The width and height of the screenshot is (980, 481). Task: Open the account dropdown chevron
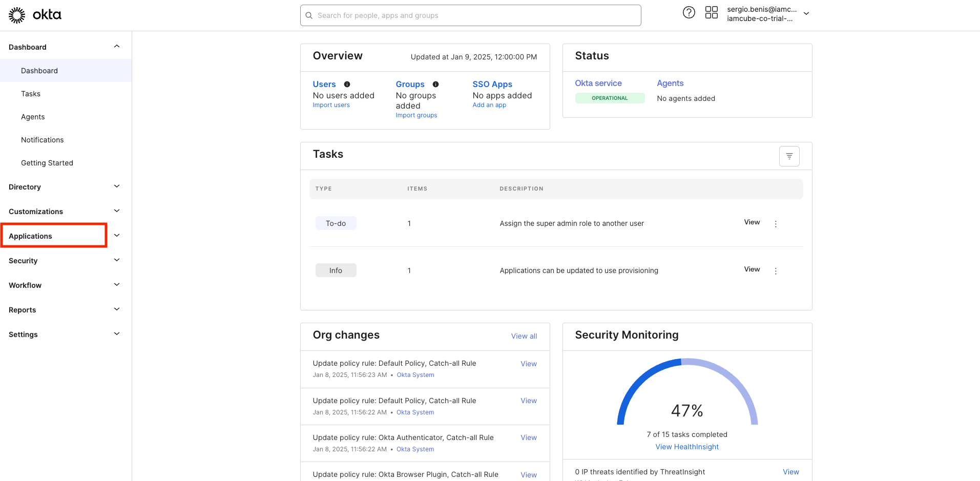click(806, 14)
